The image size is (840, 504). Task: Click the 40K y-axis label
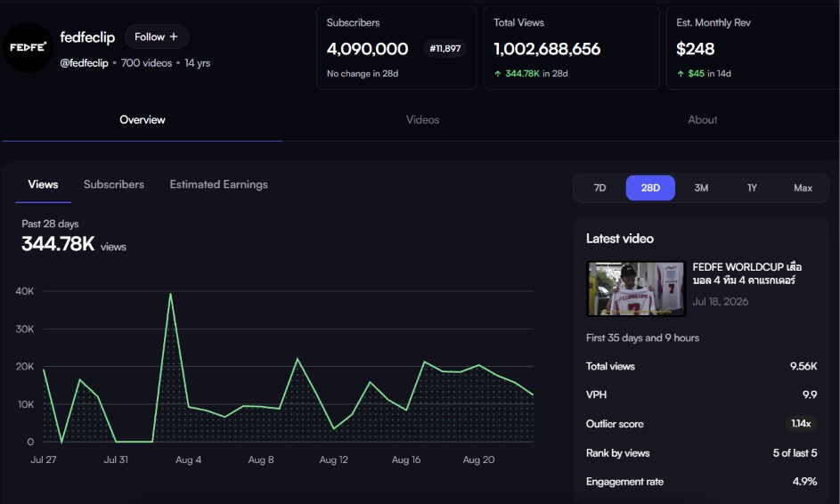pos(25,291)
